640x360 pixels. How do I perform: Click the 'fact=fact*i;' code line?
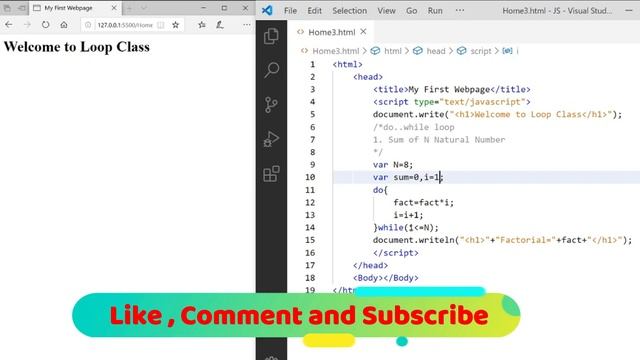(423, 202)
